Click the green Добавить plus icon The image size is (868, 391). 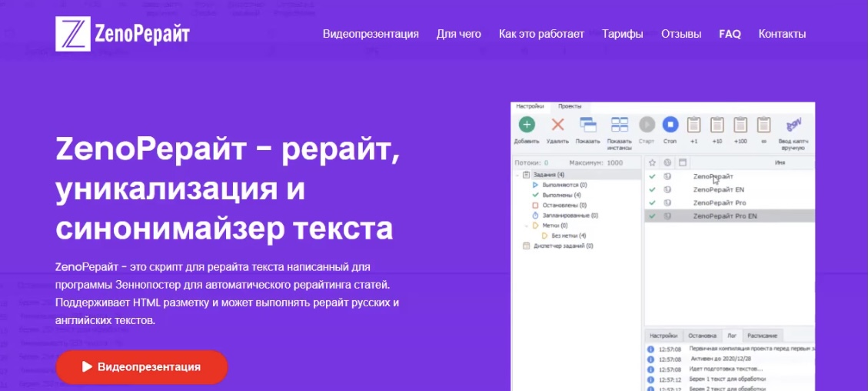pos(527,125)
